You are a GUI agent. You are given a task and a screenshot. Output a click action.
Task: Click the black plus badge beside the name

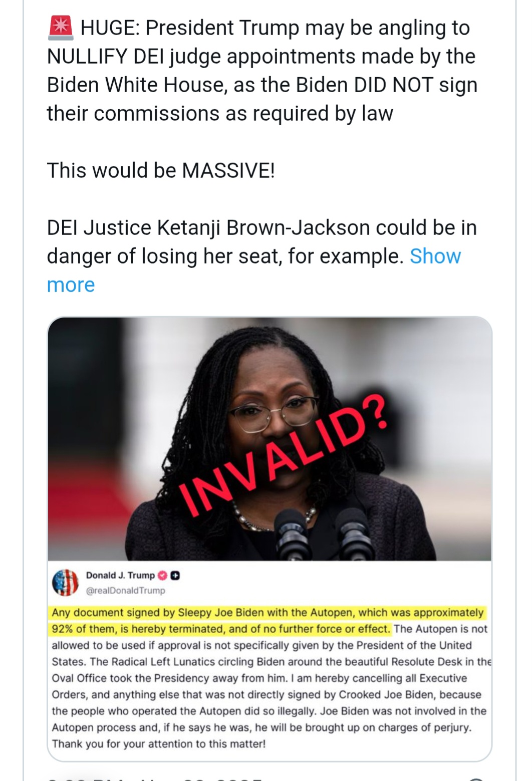coord(175,576)
